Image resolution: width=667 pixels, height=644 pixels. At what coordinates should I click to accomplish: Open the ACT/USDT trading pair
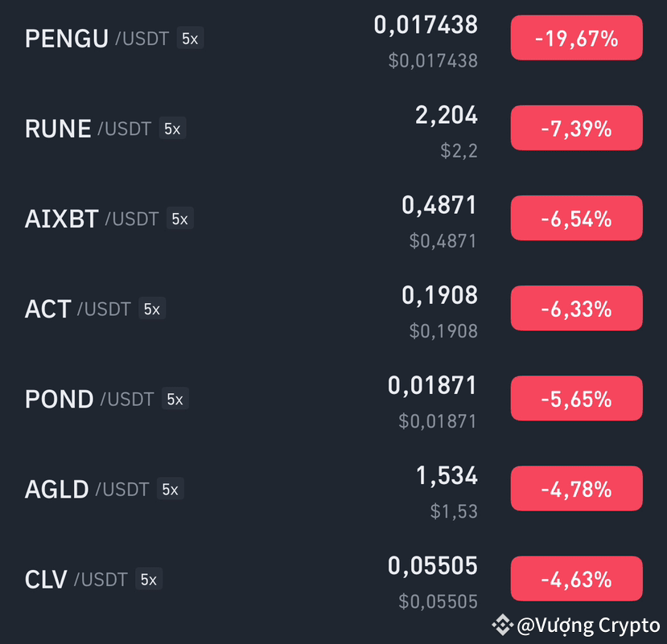pyautogui.click(x=333, y=309)
